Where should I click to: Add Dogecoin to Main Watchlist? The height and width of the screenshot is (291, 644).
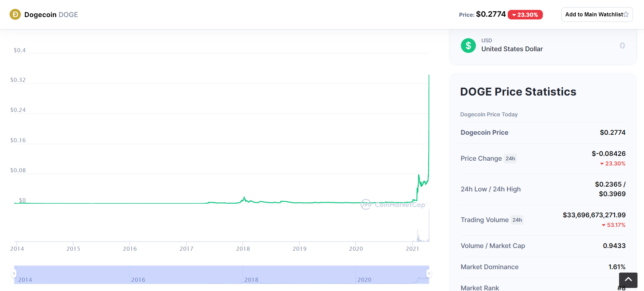coord(597,14)
